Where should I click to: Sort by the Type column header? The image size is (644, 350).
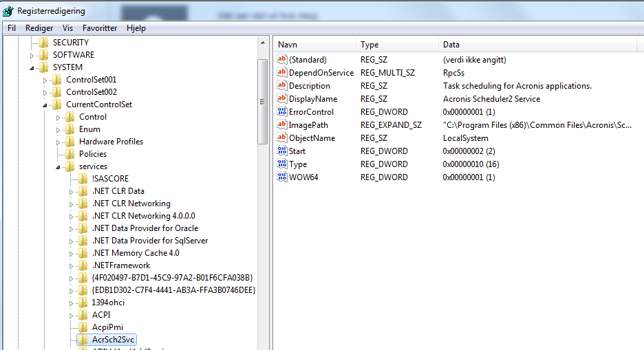[397, 44]
